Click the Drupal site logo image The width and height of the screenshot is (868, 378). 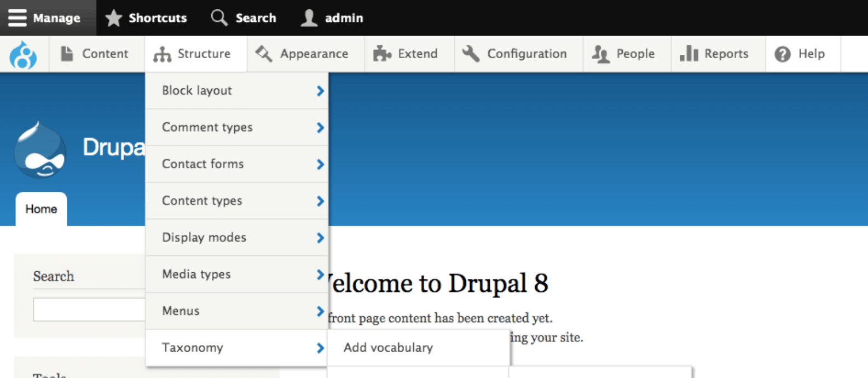[x=40, y=149]
